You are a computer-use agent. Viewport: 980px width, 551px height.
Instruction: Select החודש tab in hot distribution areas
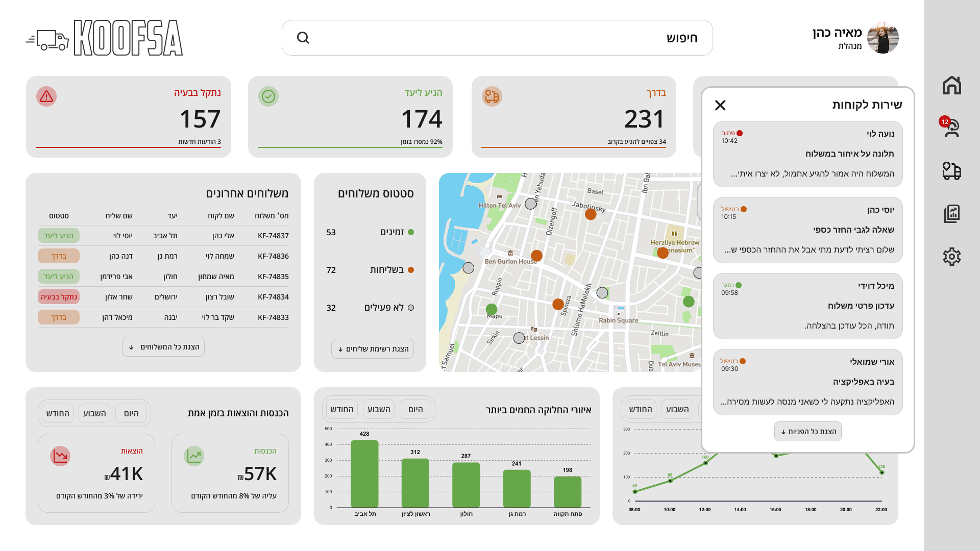[x=342, y=410]
